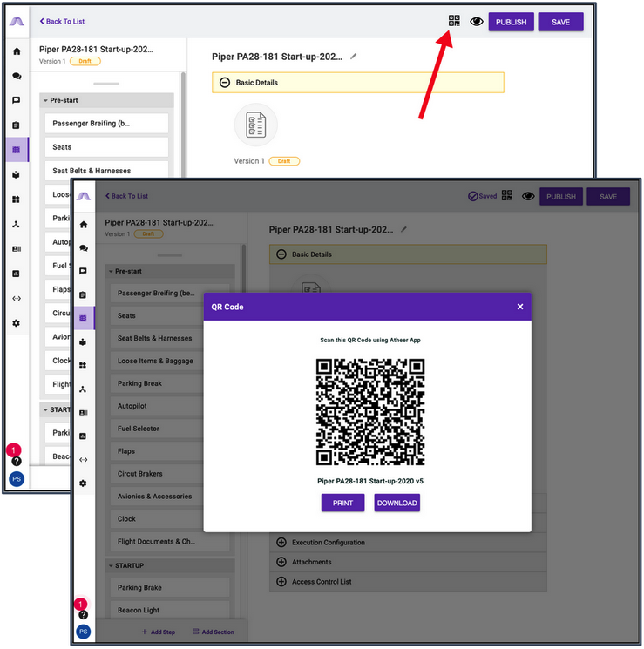644x649 pixels.
Task: Select Loose Items & Baggage step
Action: pos(157,361)
